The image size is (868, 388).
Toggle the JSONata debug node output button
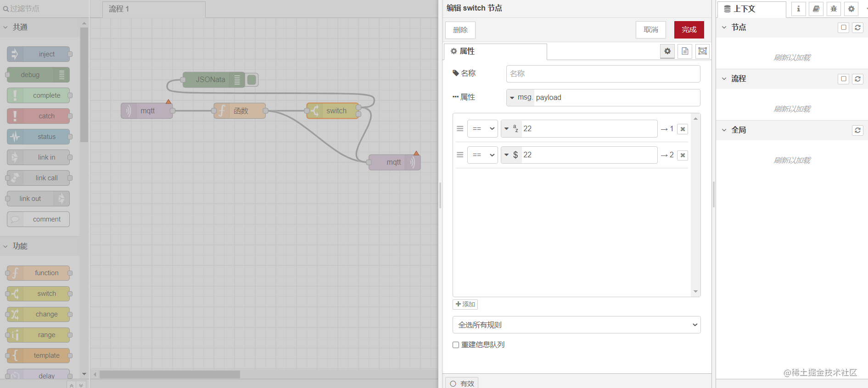click(252, 80)
